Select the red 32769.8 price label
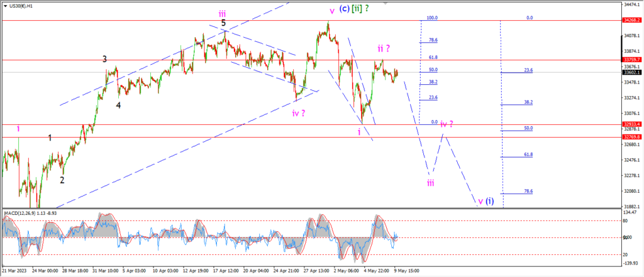Image resolution: width=644 pixels, height=277 pixels. (x=631, y=137)
